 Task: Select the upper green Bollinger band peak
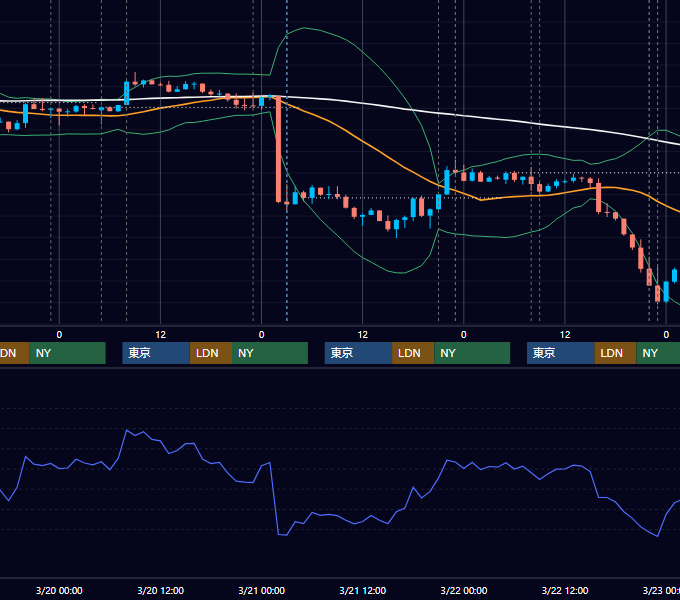(x=304, y=28)
